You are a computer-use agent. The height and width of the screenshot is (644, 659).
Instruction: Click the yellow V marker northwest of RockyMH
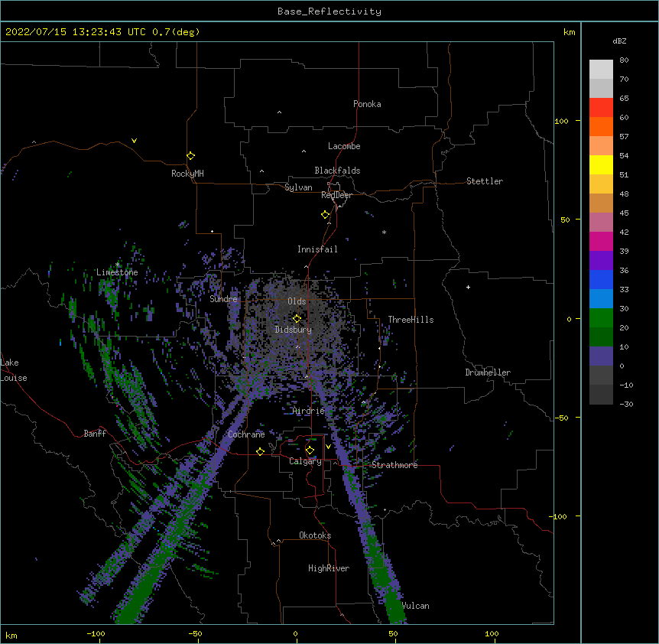134,141
